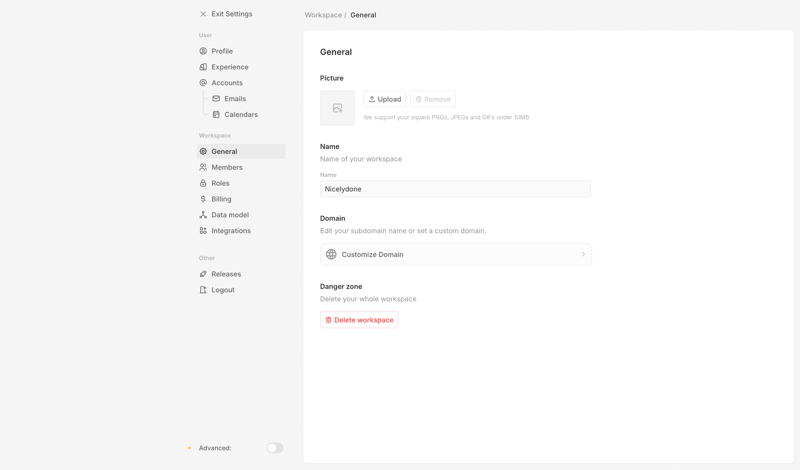800x470 pixels.
Task: Click the Calendars icon in sidebar
Action: tap(216, 114)
